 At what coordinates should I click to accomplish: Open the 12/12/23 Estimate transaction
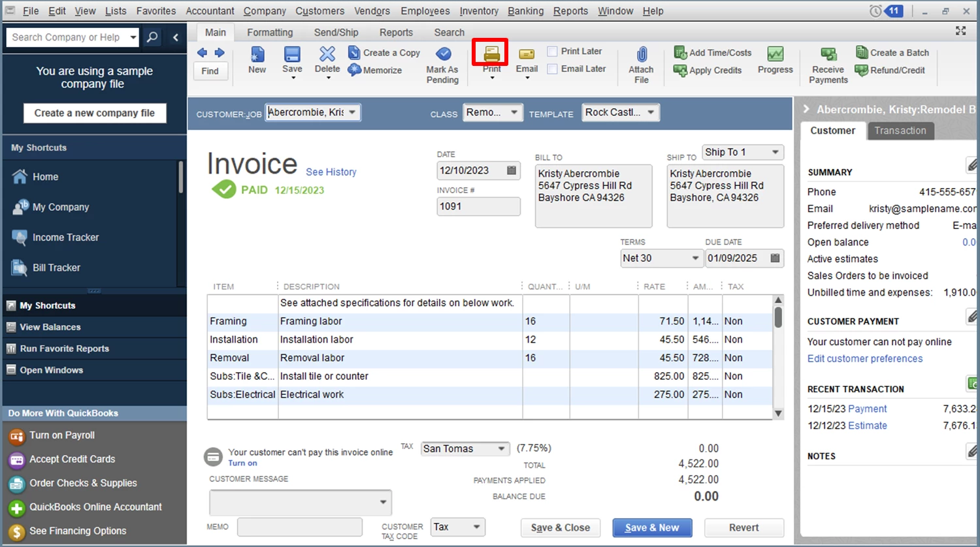point(868,426)
